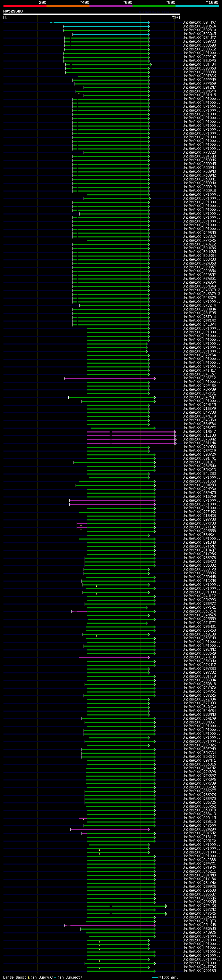Select the UniRef100_A7P609 label
Viewport: 222px width, 980px height.
click(x=199, y=84)
